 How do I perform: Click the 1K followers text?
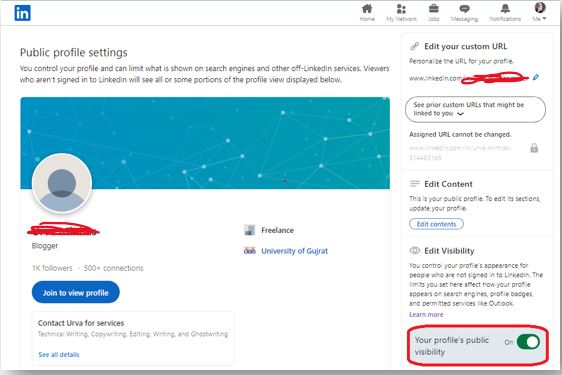pyautogui.click(x=52, y=268)
